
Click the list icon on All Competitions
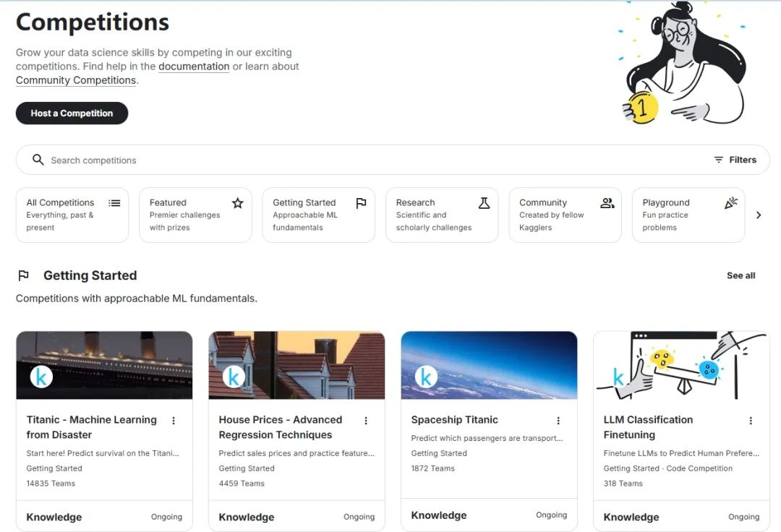[114, 203]
